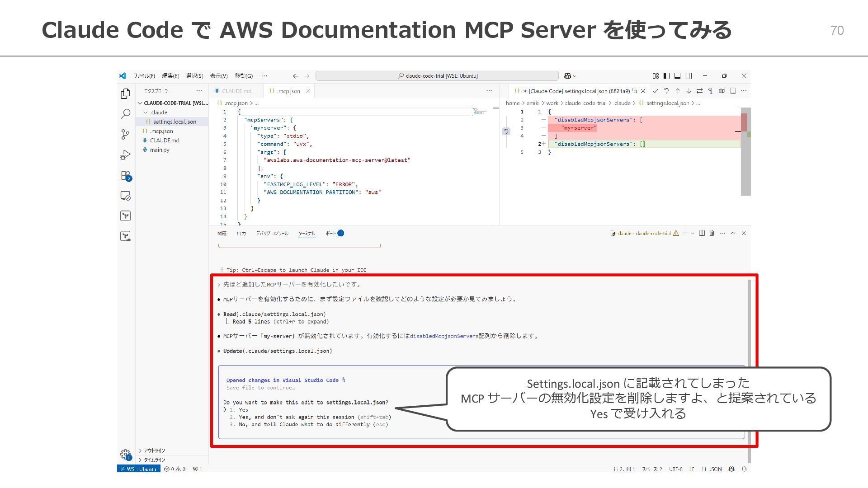Viewport: 868px width, 488px height.
Task: Expand the タイムライン section
Action: point(152,460)
